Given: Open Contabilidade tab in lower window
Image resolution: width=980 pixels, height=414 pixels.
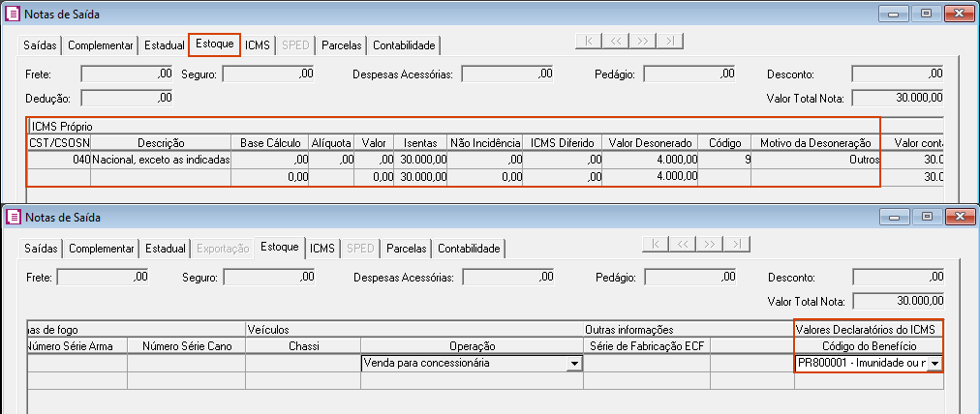Looking at the screenshot, I should (x=469, y=249).
